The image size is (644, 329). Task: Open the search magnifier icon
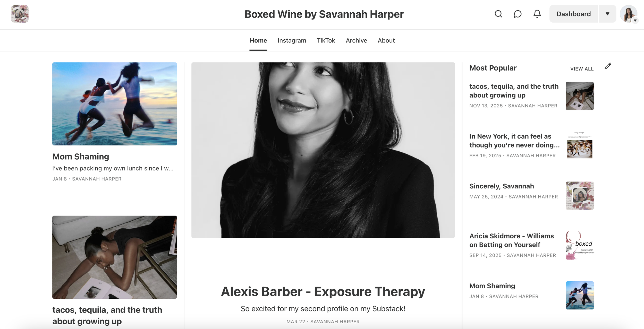(x=498, y=14)
